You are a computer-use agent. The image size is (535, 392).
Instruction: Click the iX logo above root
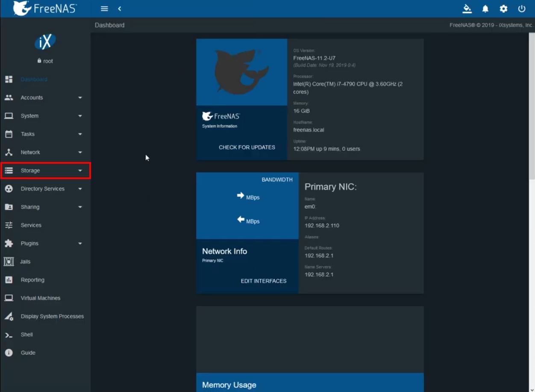[x=45, y=42]
